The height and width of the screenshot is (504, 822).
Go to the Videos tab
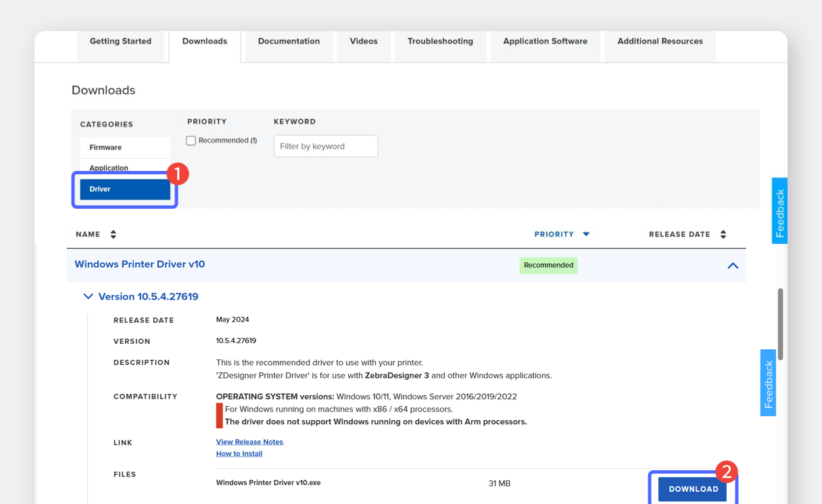pos(364,41)
